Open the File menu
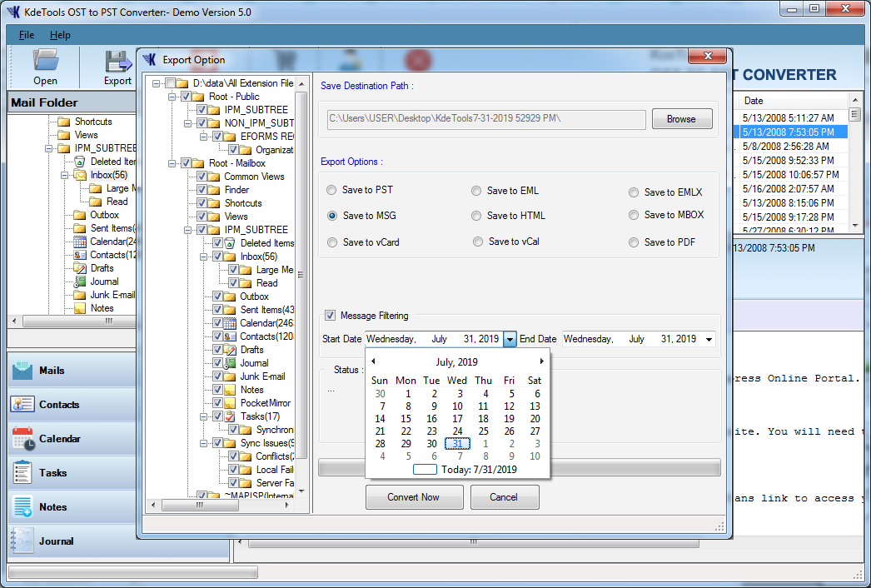 click(x=26, y=35)
